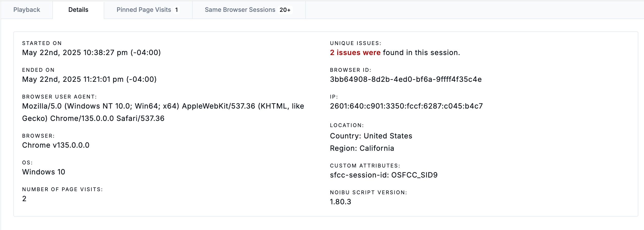This screenshot has width=644, height=230.
Task: Click the Browser ID value
Action: [406, 79]
